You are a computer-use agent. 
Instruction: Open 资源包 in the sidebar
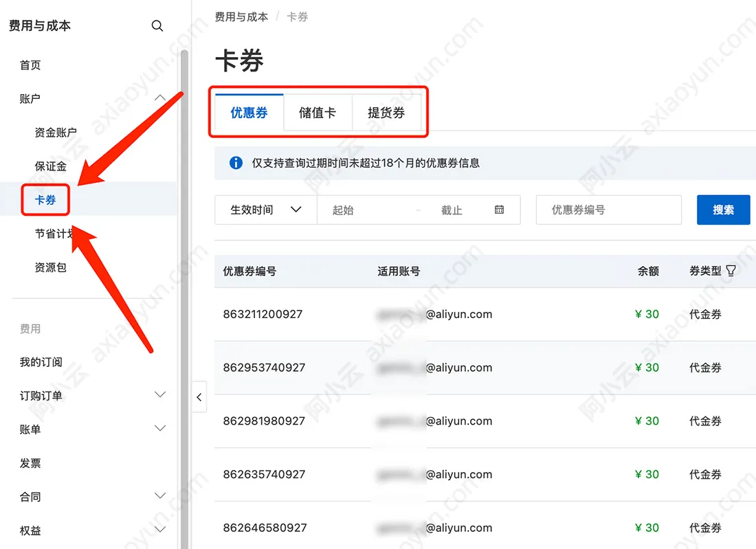pyautogui.click(x=50, y=267)
